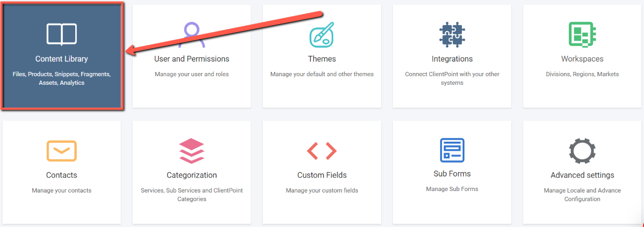This screenshot has width=644, height=227.
Task: Click the green Workspaces notebook icon
Action: [x=582, y=34]
